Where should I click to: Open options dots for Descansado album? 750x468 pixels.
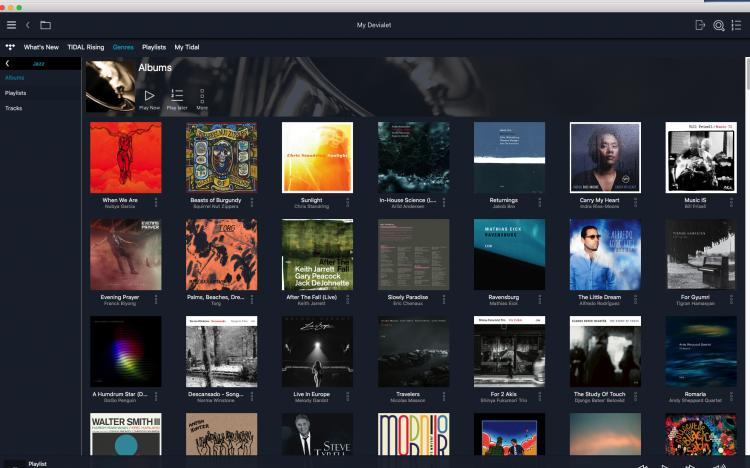click(252, 397)
